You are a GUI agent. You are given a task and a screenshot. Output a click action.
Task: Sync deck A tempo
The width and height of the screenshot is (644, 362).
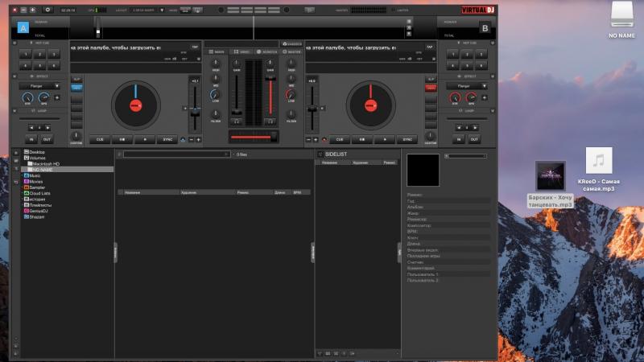[167, 139]
